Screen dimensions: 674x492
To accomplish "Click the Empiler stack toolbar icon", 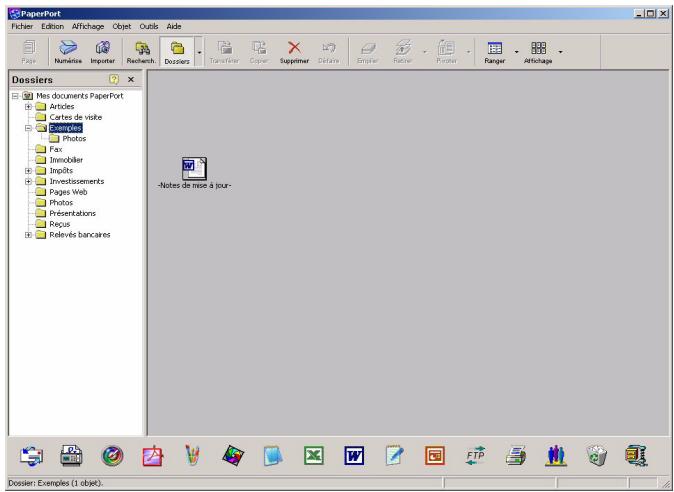I will 368,52.
